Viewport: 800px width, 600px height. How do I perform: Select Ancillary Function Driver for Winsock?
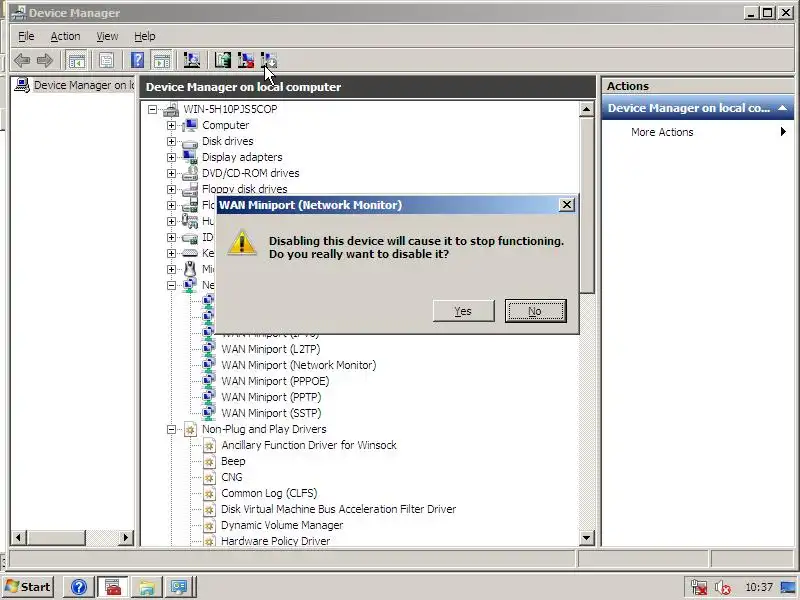309,445
